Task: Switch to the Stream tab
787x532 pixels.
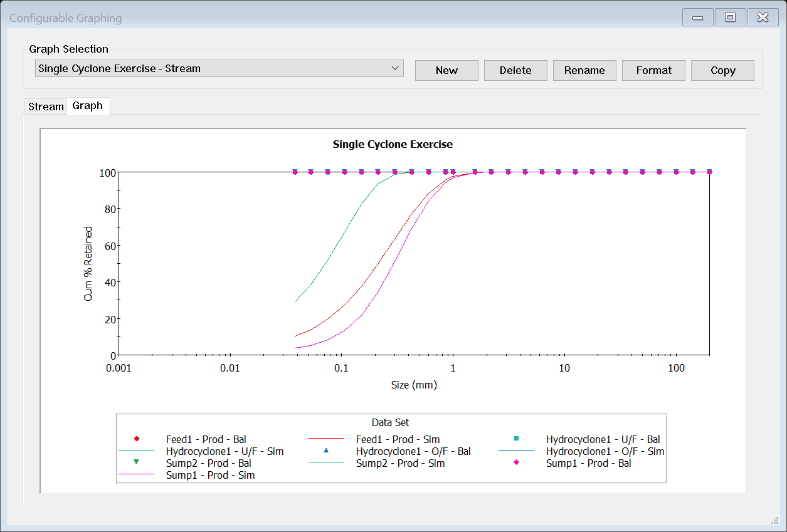Action: pos(46,107)
